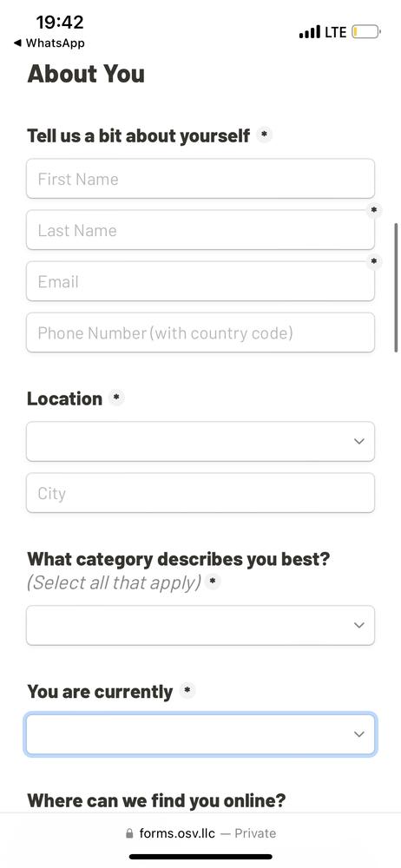
Task: Click chevron arrow in Location dropdown
Action: (359, 441)
